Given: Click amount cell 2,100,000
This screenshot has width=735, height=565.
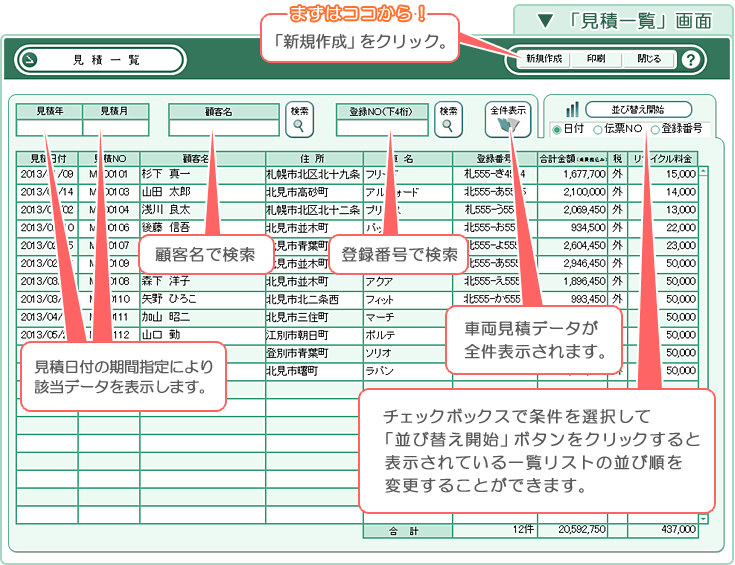Looking at the screenshot, I should tap(572, 192).
